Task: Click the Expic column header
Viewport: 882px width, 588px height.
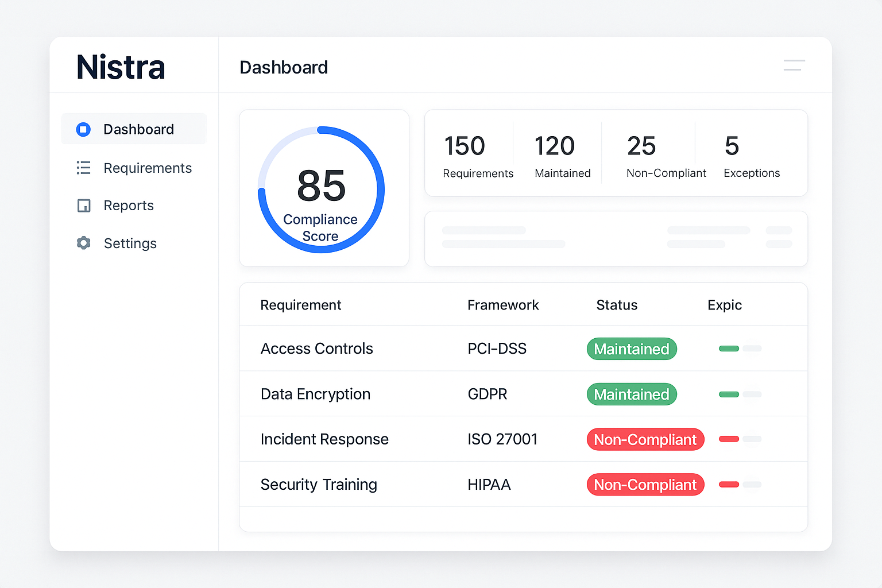Action: (724, 305)
